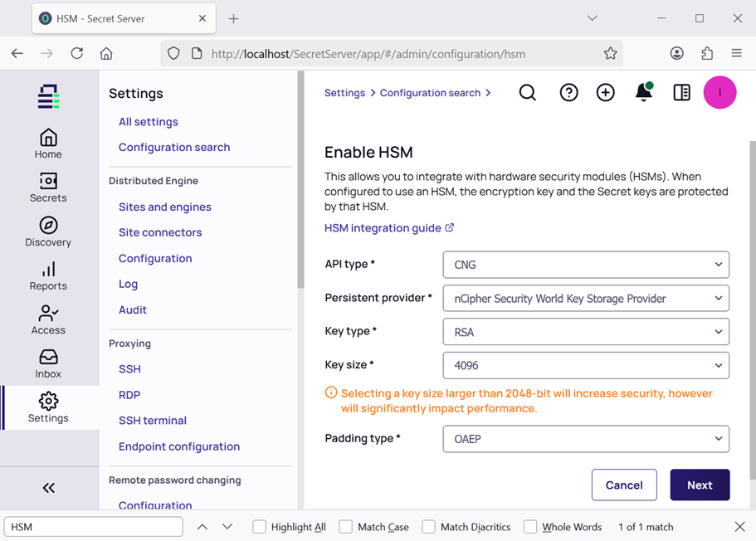Jump to next find match
The height and width of the screenshot is (541, 756).
[227, 527]
